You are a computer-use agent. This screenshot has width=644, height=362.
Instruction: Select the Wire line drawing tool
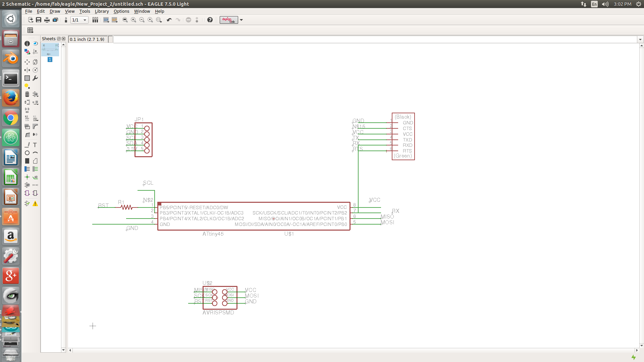click(27, 145)
